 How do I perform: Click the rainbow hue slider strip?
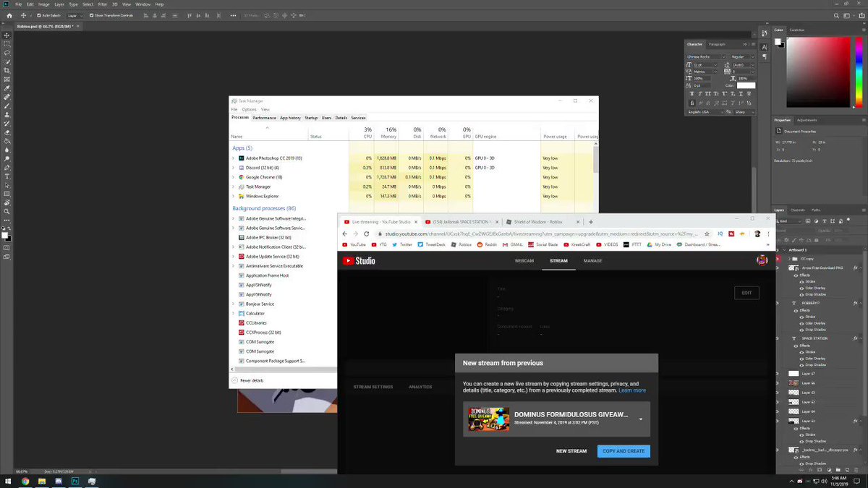859,72
